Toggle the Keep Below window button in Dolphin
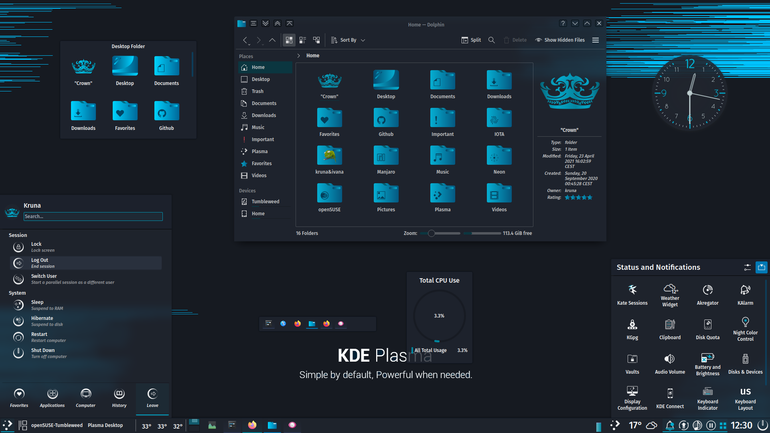Viewport: 770px width, 433px height. tap(265, 23)
